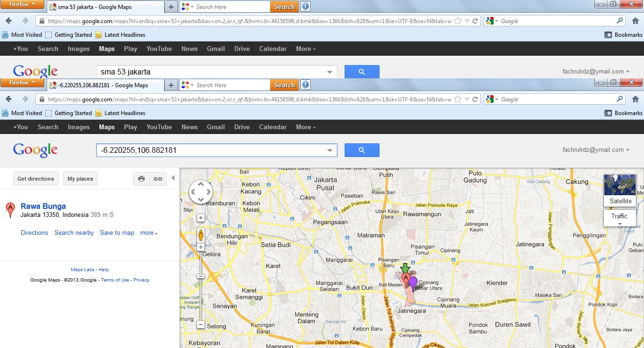Zoom in with the map plus button
644x348 pixels.
click(x=201, y=247)
